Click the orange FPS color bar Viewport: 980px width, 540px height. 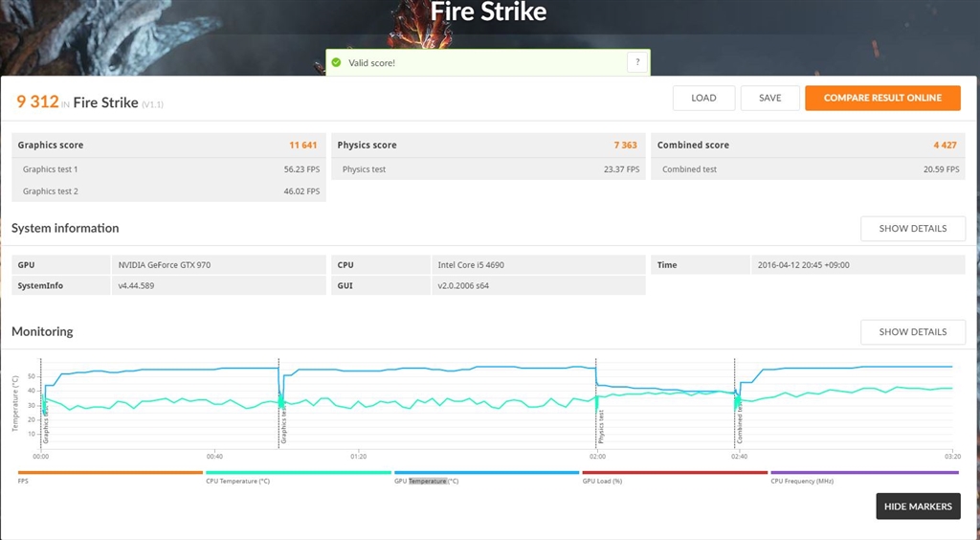tap(110, 473)
